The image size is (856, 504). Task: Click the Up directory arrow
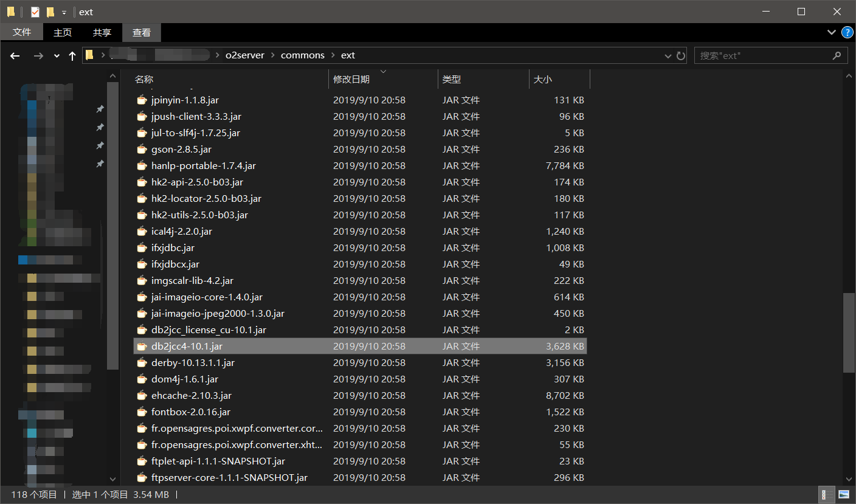tap(72, 55)
